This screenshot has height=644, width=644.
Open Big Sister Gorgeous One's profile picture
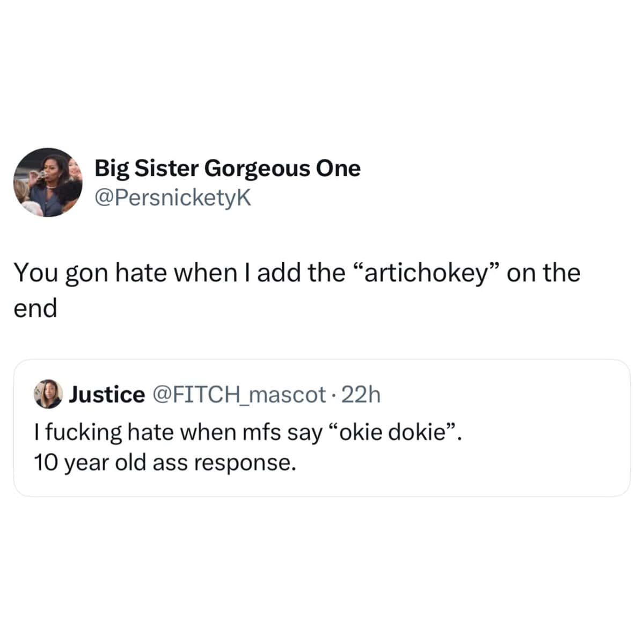click(48, 182)
